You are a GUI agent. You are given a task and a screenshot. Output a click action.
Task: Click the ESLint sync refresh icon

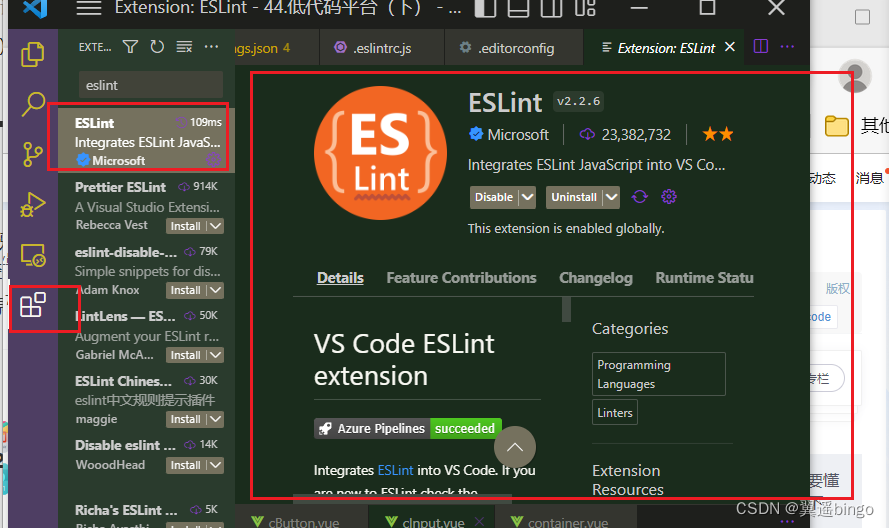(640, 197)
